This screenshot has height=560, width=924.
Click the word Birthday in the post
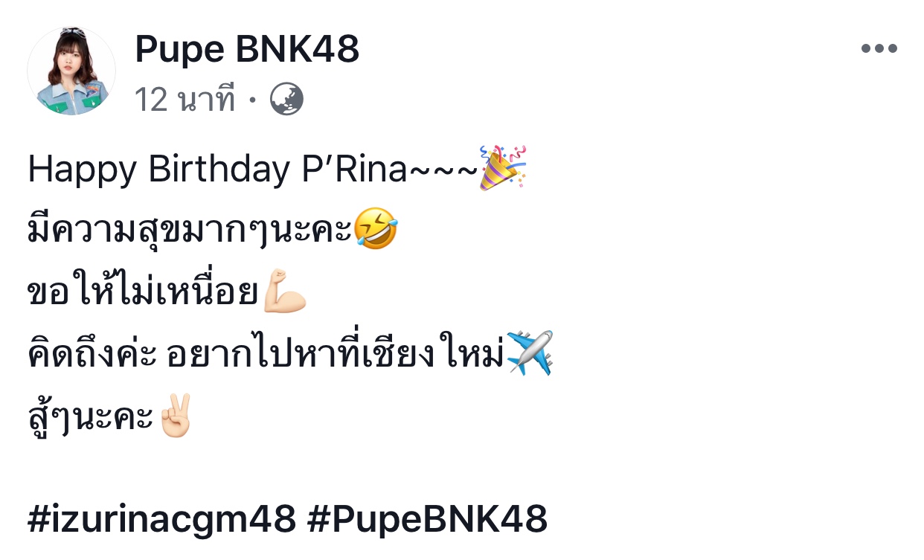tap(219, 170)
